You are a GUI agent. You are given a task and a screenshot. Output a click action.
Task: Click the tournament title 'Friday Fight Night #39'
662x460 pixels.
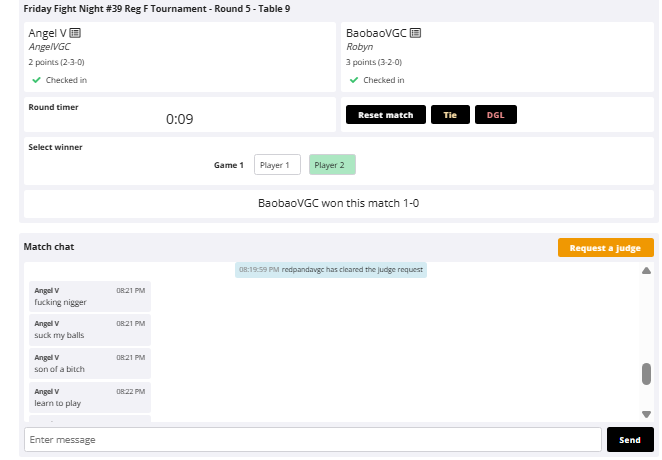pos(73,9)
